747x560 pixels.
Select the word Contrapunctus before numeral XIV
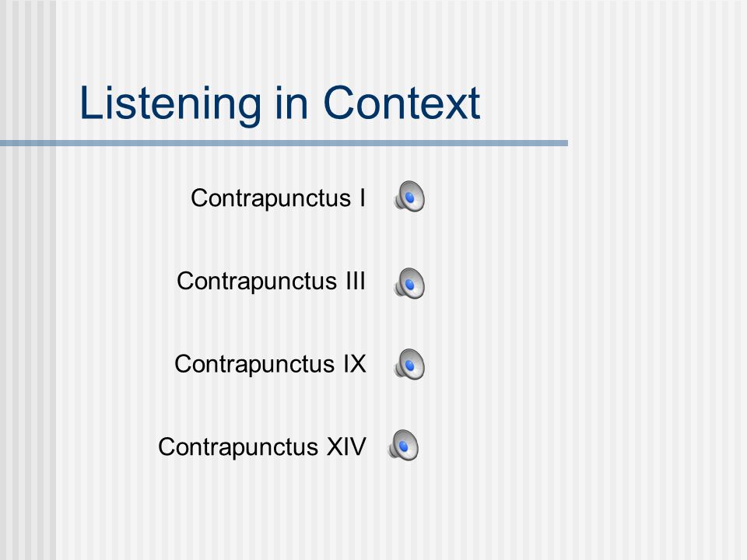point(238,447)
